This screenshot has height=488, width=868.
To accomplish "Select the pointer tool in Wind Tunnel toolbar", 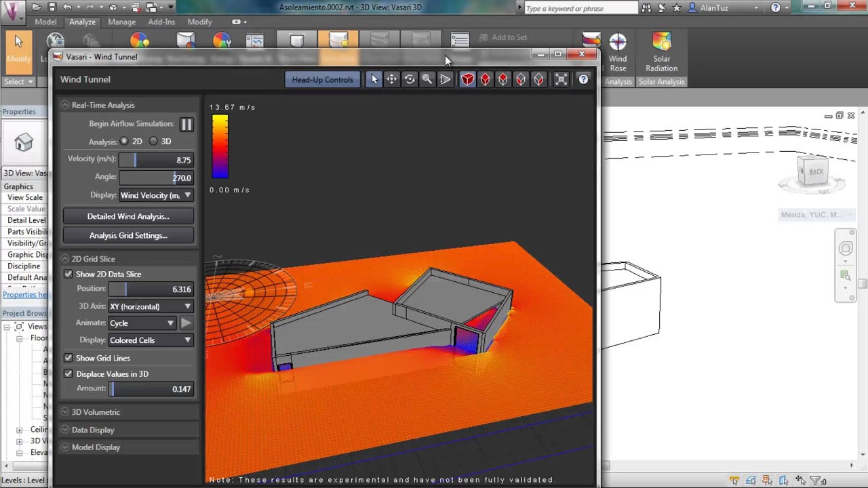I will pos(374,79).
